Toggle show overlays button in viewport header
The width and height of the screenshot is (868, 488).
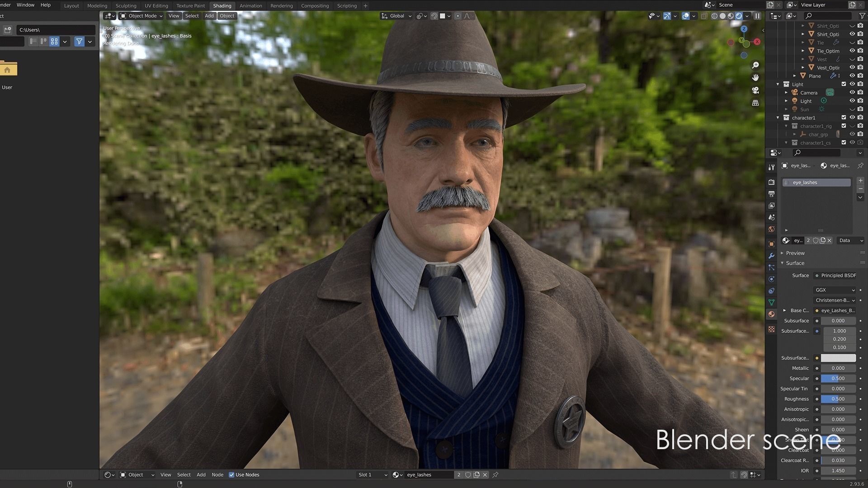[686, 16]
